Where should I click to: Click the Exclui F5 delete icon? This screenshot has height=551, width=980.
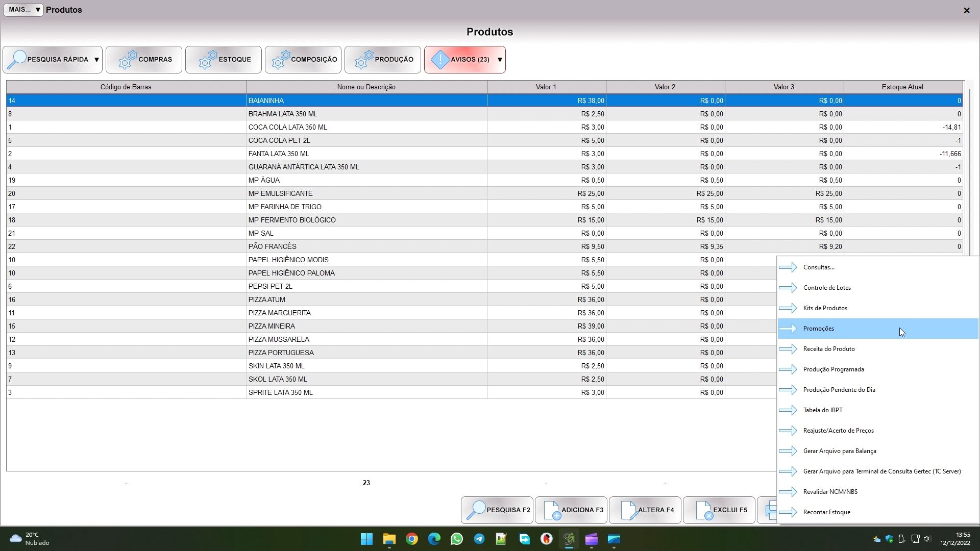point(703,510)
